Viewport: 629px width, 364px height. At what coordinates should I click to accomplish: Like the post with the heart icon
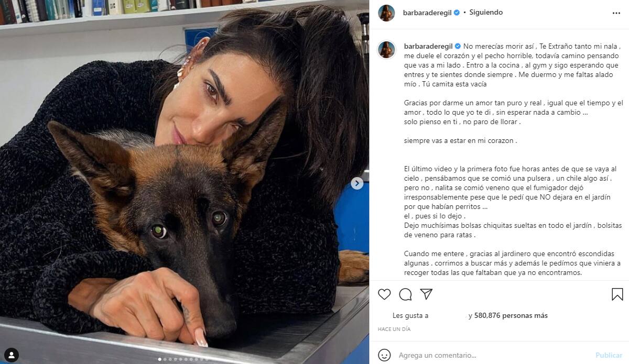click(384, 294)
